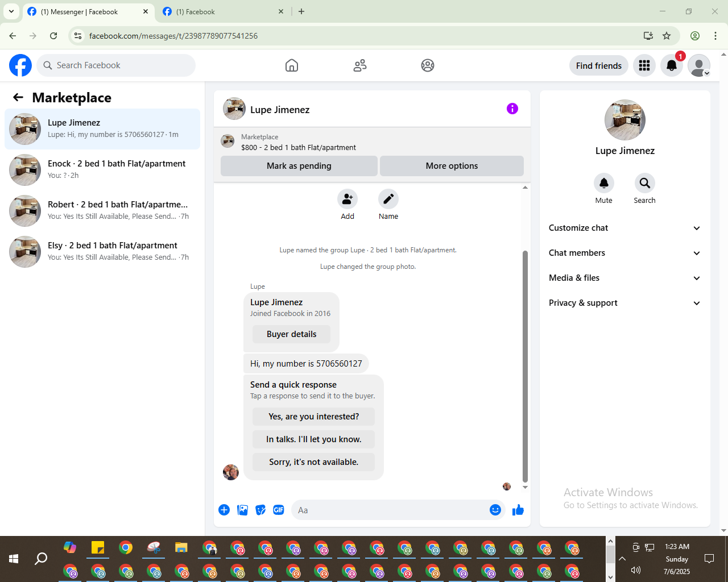
Task: Bookmark this page with the star icon
Action: tap(667, 36)
